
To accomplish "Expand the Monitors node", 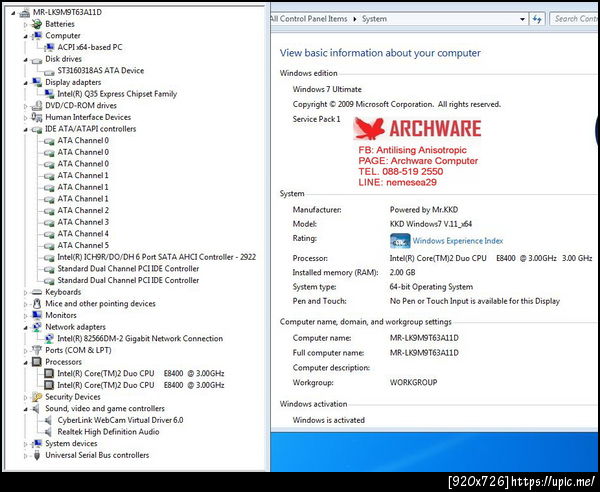I will (26, 316).
